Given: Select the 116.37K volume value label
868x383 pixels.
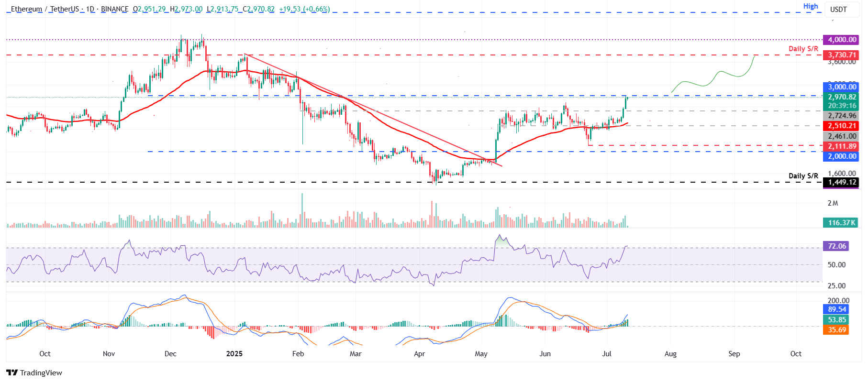Looking at the screenshot, I should 841,223.
